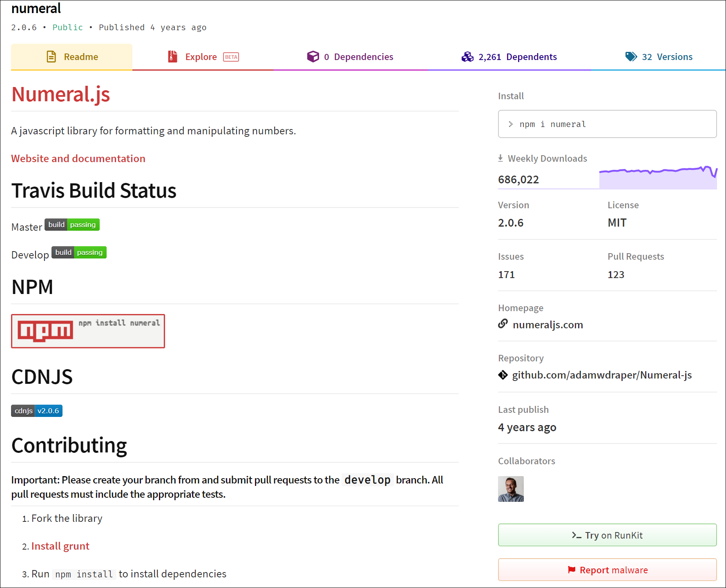Click the npm install numeral badge
This screenshot has width=726, height=588.
(88, 331)
